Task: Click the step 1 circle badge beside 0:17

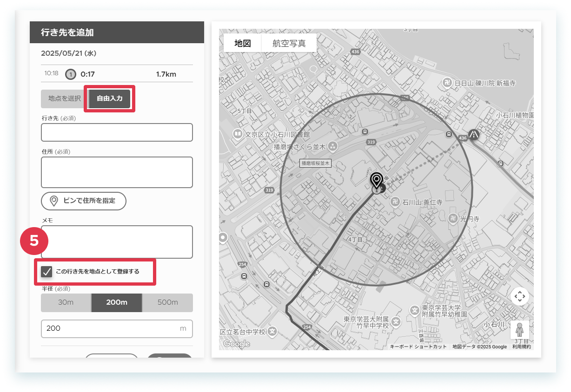Action: [70, 74]
